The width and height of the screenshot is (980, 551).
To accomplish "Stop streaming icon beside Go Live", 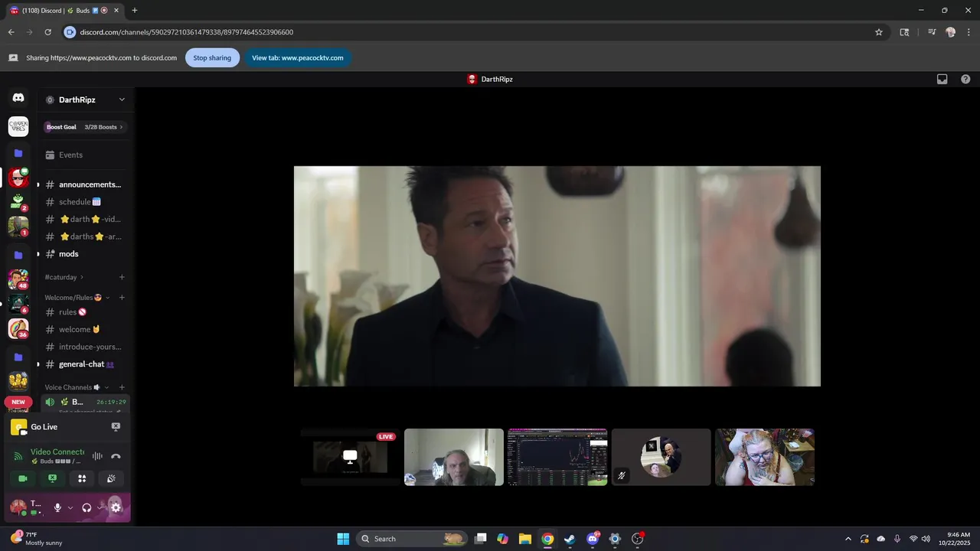I will pos(116,427).
